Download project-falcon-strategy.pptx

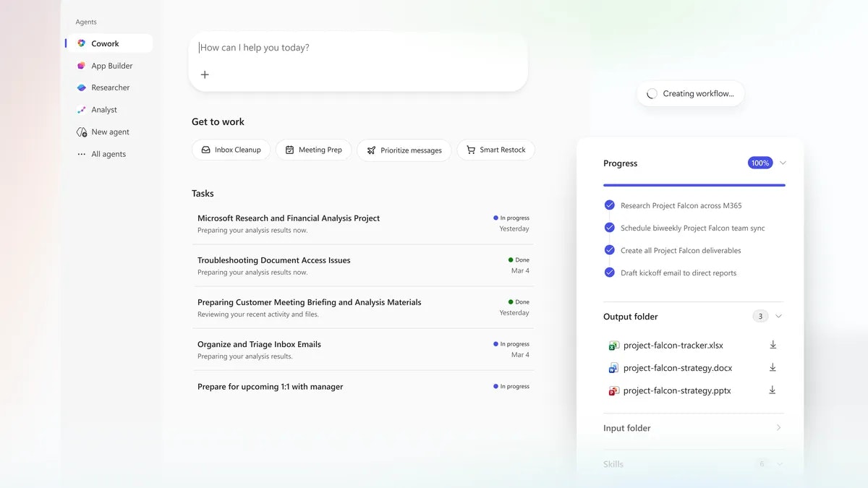coord(772,390)
